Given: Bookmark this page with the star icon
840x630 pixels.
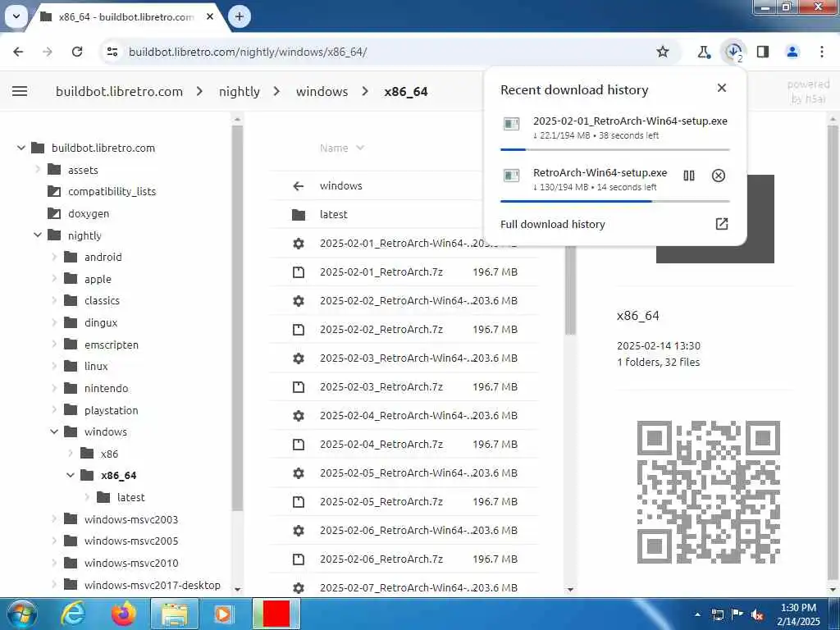Looking at the screenshot, I should (x=663, y=52).
